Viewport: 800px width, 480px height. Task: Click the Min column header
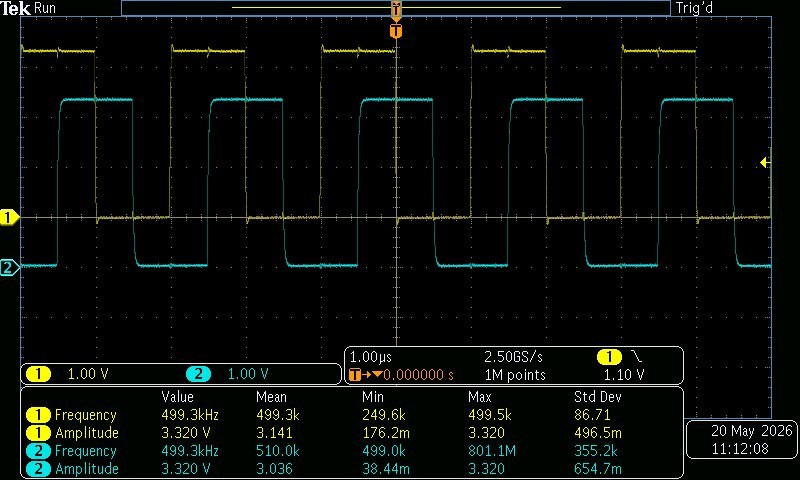pyautogui.click(x=373, y=397)
